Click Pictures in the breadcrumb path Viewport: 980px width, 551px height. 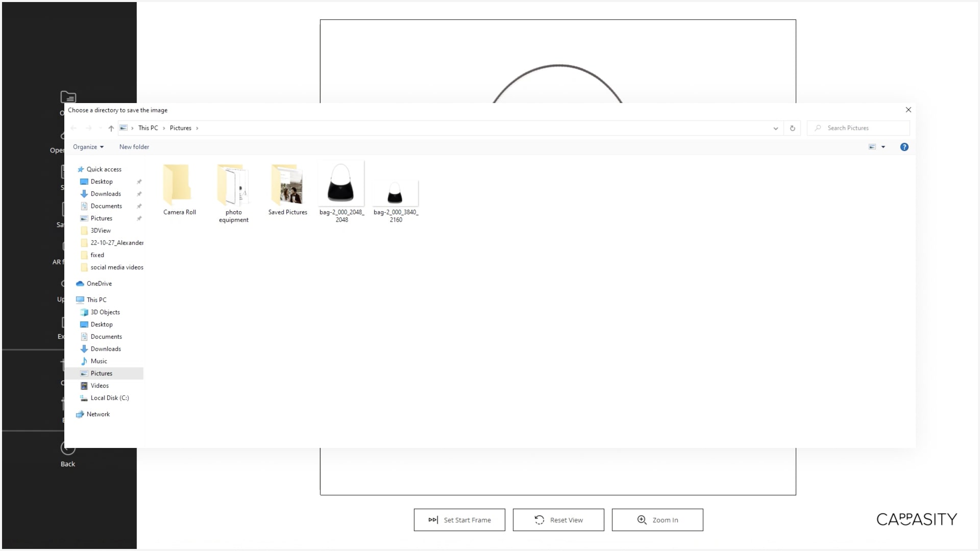(x=181, y=128)
